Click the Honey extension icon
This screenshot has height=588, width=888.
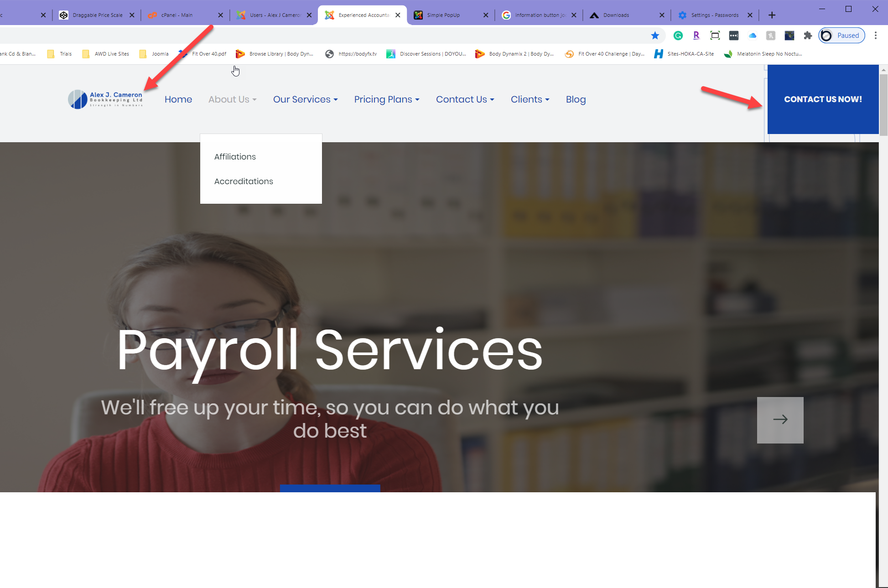click(771, 36)
